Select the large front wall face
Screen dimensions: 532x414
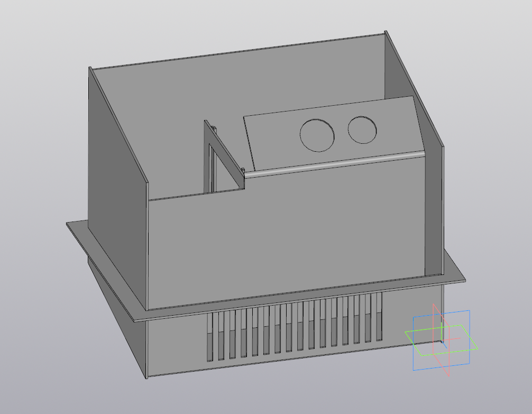click(x=287, y=234)
